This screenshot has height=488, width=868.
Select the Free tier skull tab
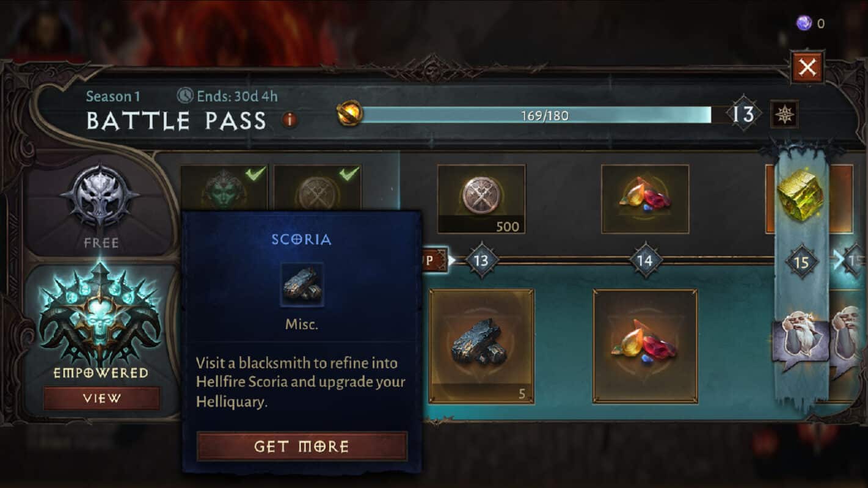click(100, 205)
